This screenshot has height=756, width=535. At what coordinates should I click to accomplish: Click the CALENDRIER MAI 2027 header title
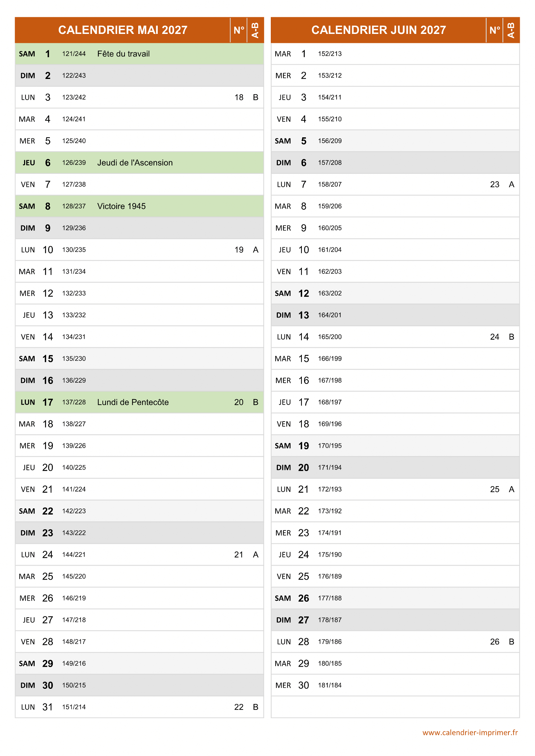pos(123,30)
